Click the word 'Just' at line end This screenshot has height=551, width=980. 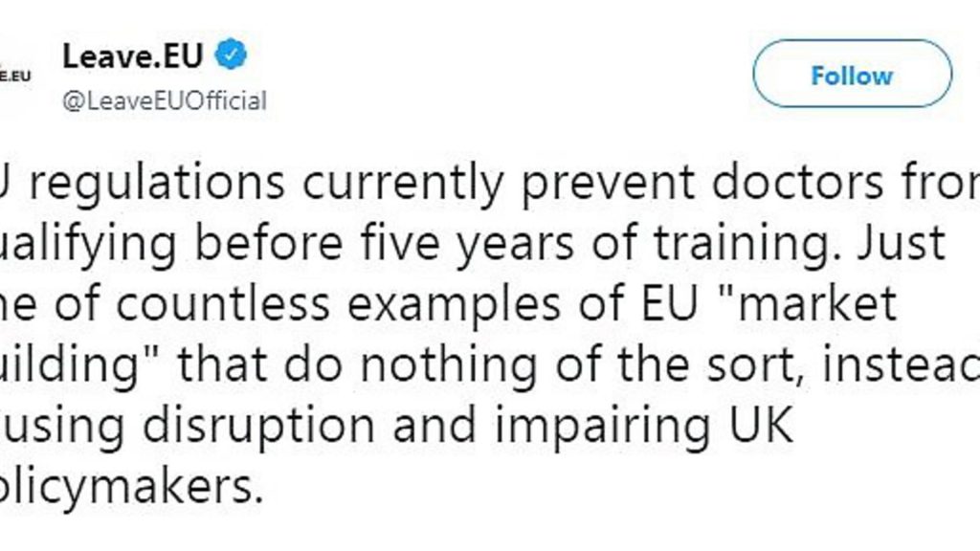901,243
